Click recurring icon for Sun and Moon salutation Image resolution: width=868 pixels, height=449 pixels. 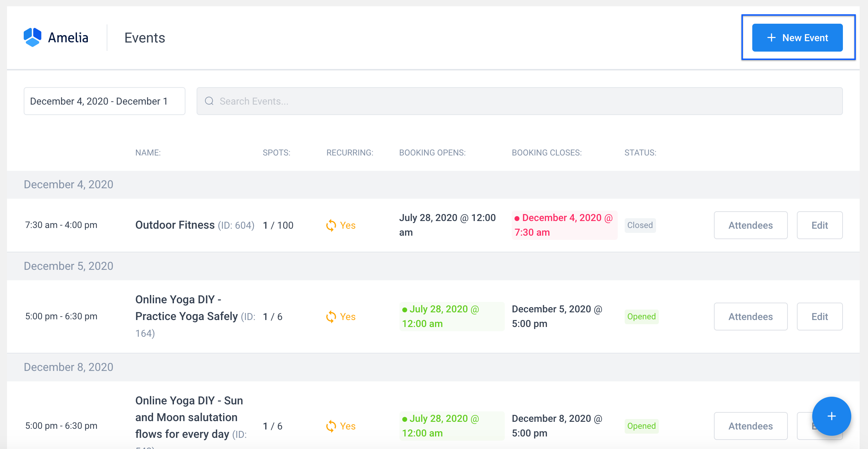click(x=331, y=426)
